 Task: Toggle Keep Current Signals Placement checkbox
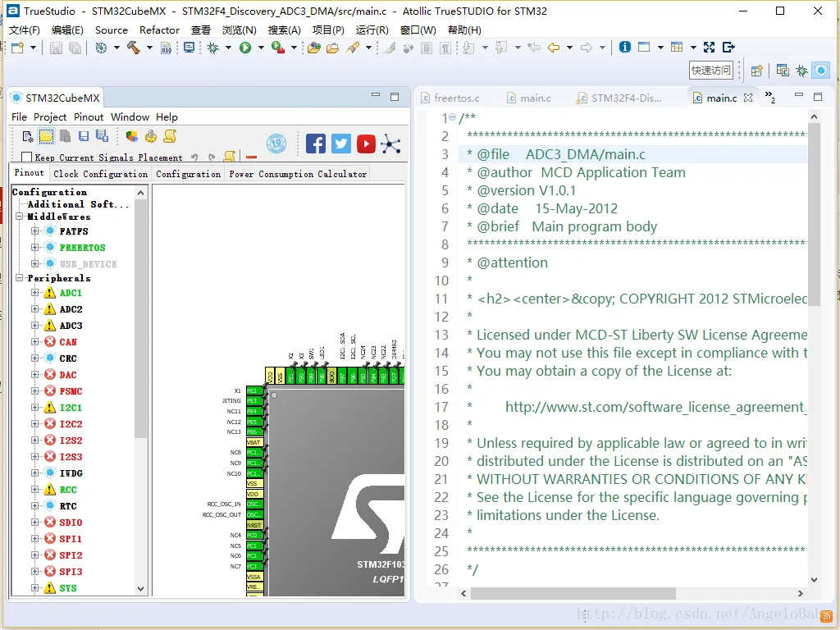pyautogui.click(x=26, y=157)
